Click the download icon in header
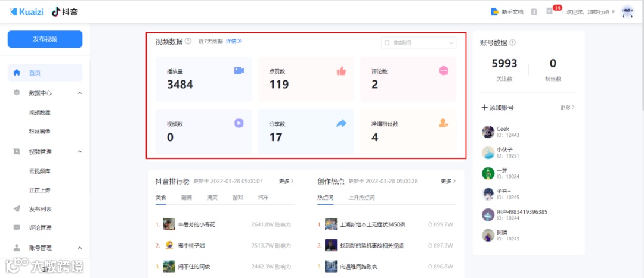 pyautogui.click(x=534, y=11)
